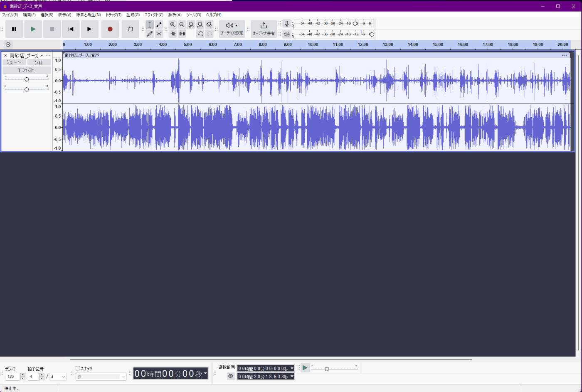The width and height of the screenshot is (582, 392).
Task: Select the Selection (I-beam) tool
Action: [x=150, y=25]
